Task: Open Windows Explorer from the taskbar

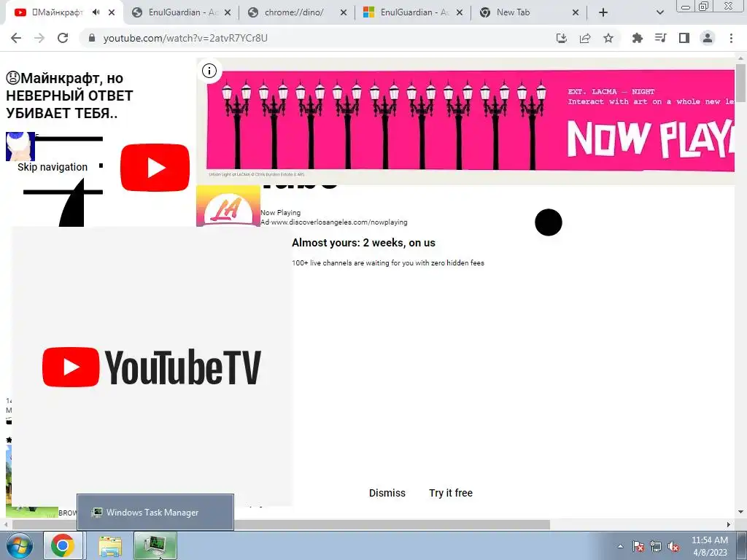Action: coord(110,545)
